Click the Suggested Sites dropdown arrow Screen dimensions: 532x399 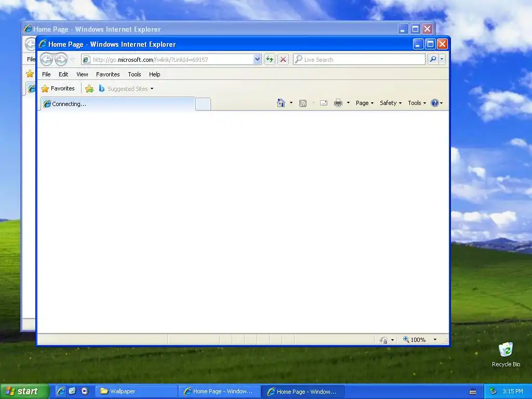pyautogui.click(x=152, y=89)
